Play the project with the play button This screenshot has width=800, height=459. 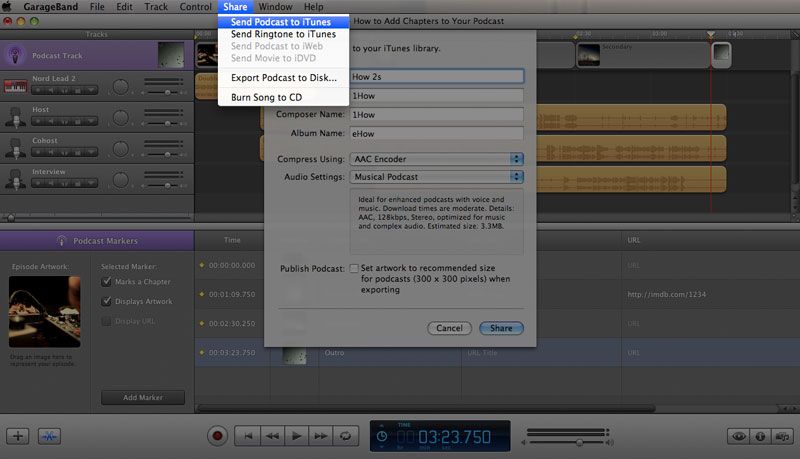coord(296,436)
